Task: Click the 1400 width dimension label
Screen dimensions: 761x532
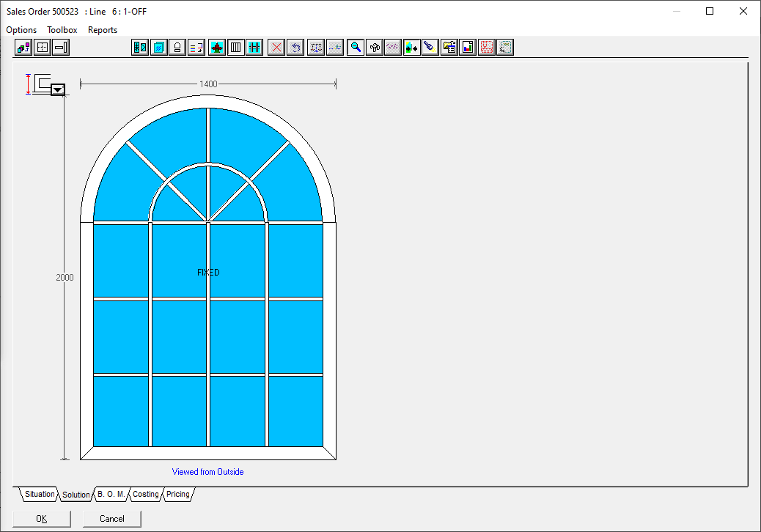Action: pos(208,84)
